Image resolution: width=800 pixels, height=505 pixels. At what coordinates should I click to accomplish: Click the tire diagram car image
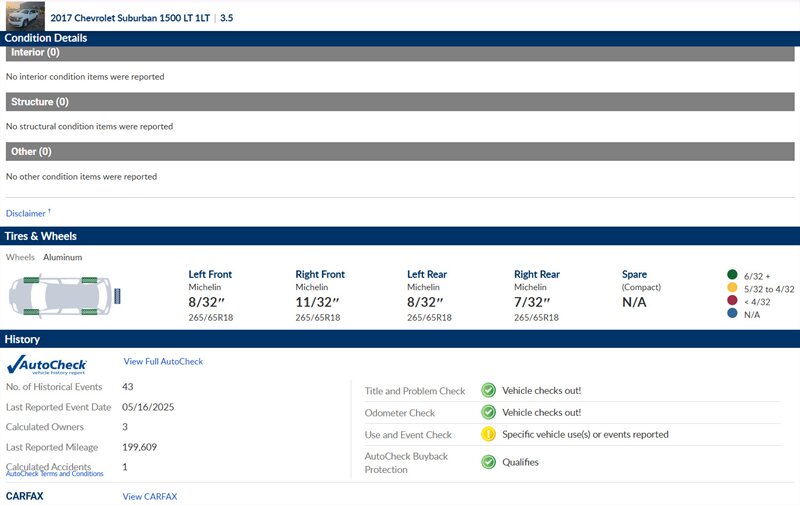(x=58, y=296)
